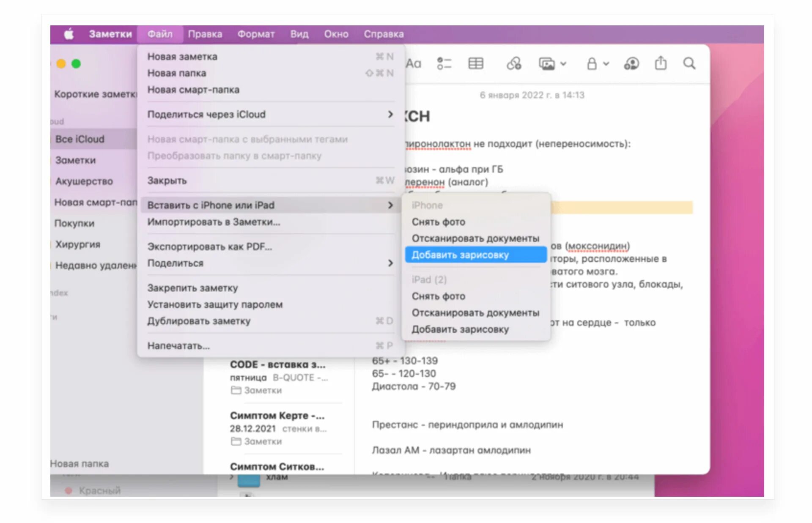This screenshot has width=812, height=523.
Task: Expand the media dropdown chevron
Action: [x=563, y=64]
